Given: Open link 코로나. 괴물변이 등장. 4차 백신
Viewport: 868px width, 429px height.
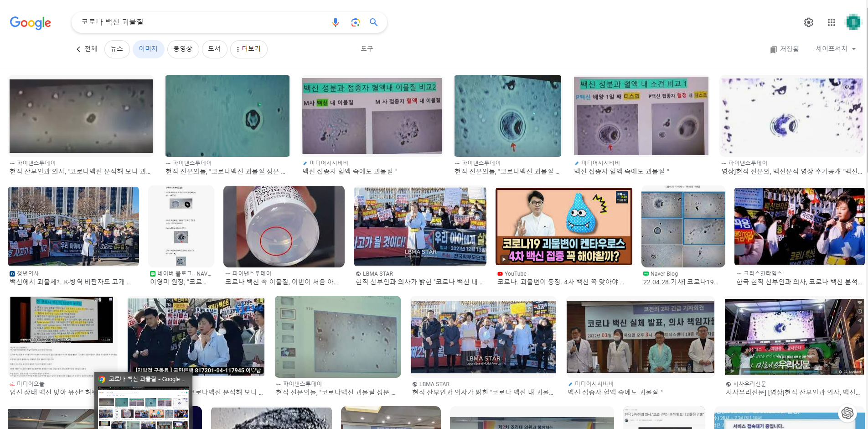Looking at the screenshot, I should (561, 282).
